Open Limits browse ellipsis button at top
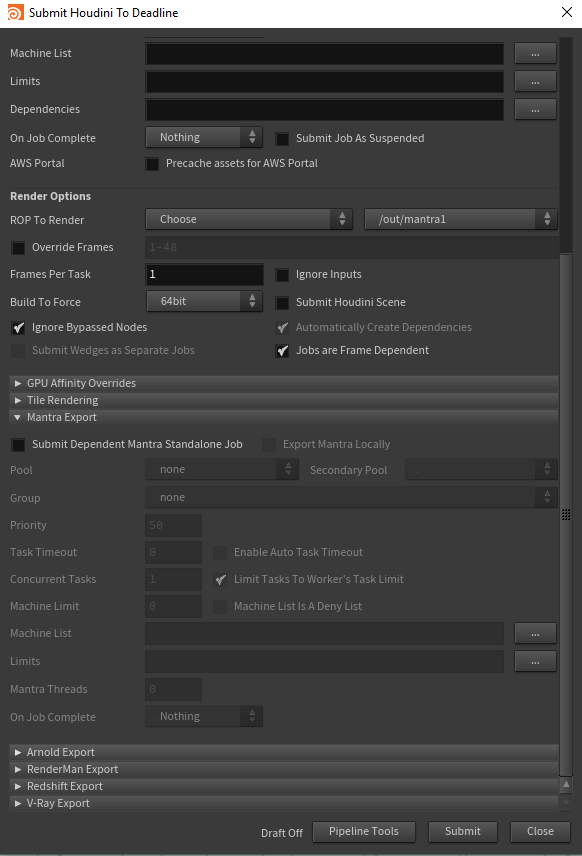Viewport: 582px width, 856px height. (535, 81)
